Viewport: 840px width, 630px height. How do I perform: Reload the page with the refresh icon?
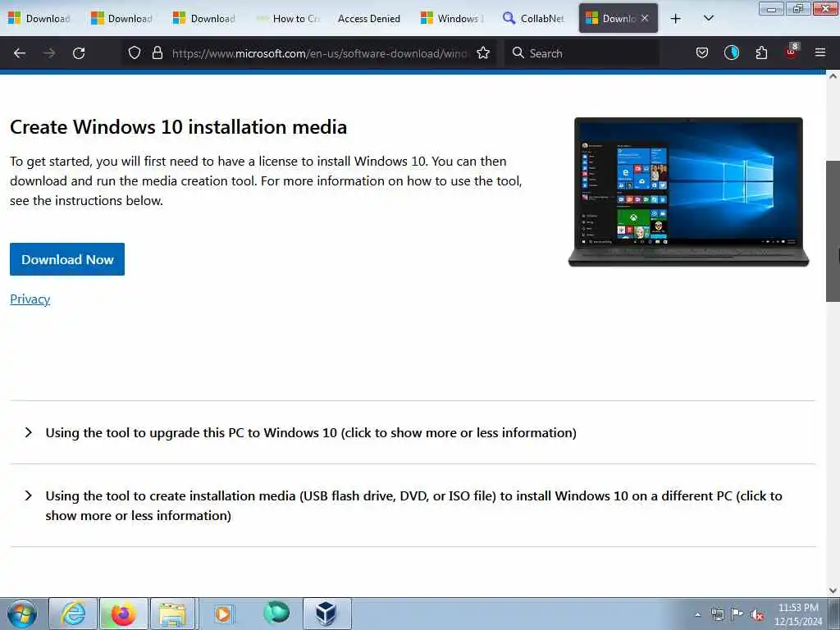click(79, 53)
